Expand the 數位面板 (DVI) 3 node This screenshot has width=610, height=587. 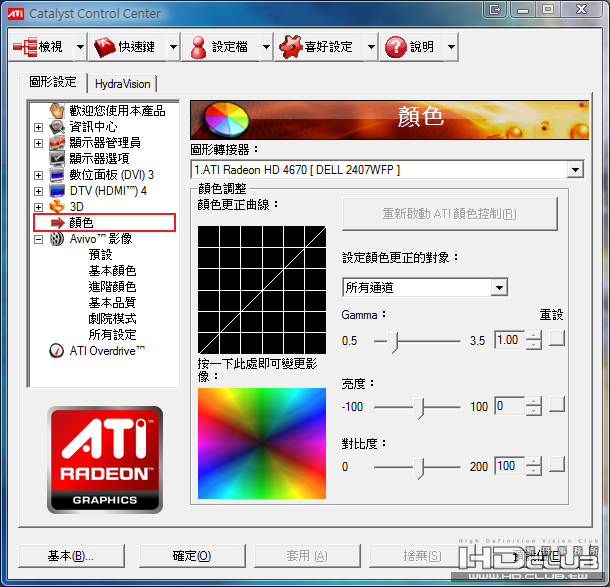coord(38,175)
